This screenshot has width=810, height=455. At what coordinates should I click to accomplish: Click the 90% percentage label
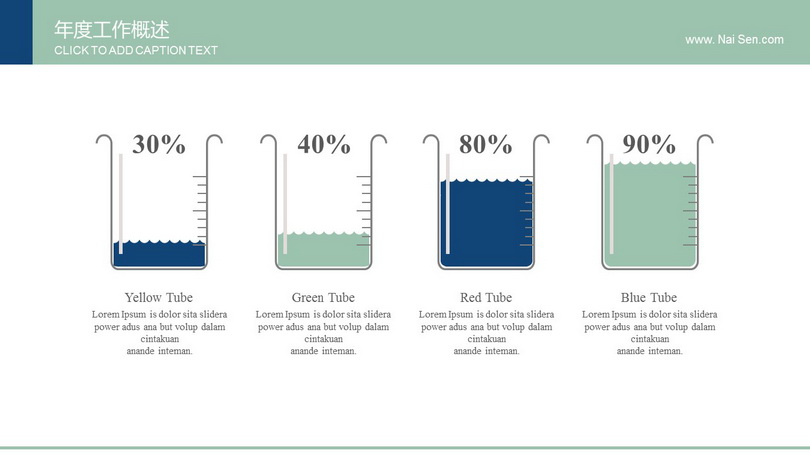(649, 144)
